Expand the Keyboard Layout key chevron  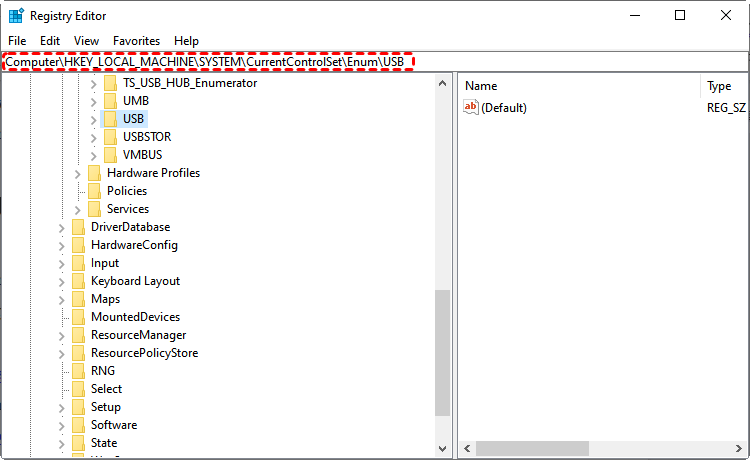(x=62, y=281)
